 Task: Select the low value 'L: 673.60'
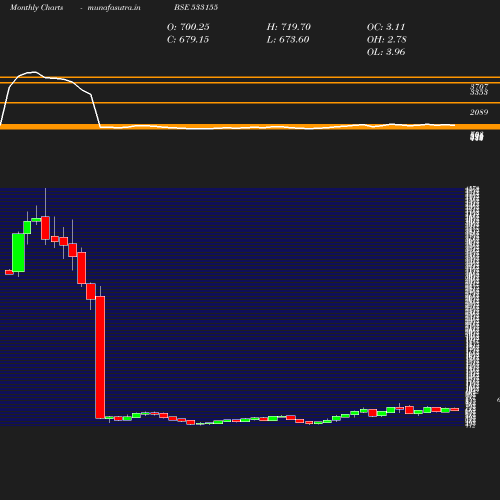tap(288, 39)
